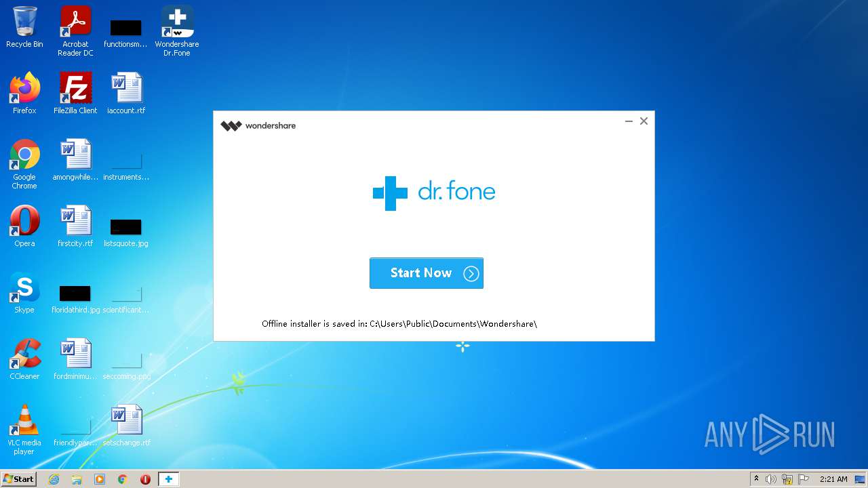Minimize the dr.fone installer window

pyautogui.click(x=629, y=121)
